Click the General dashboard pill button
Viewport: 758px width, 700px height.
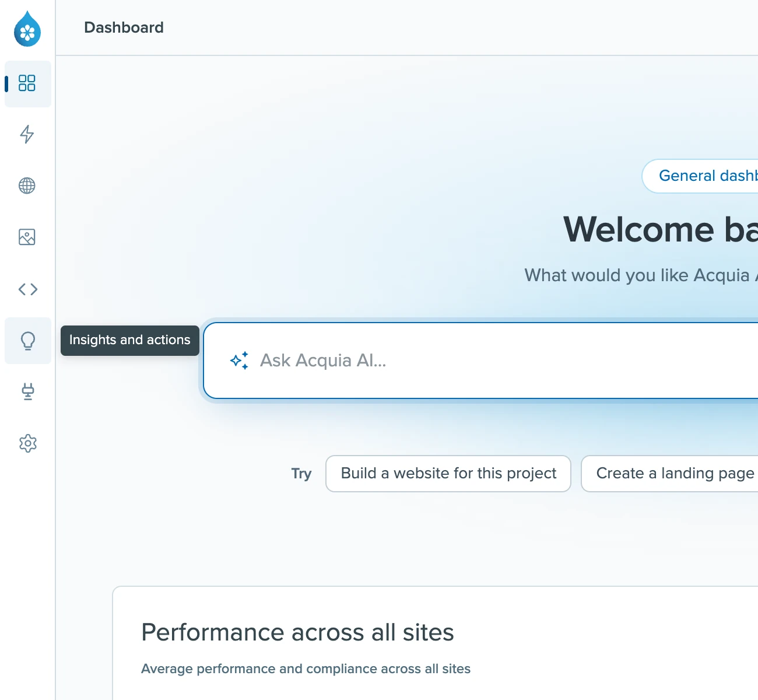click(700, 176)
